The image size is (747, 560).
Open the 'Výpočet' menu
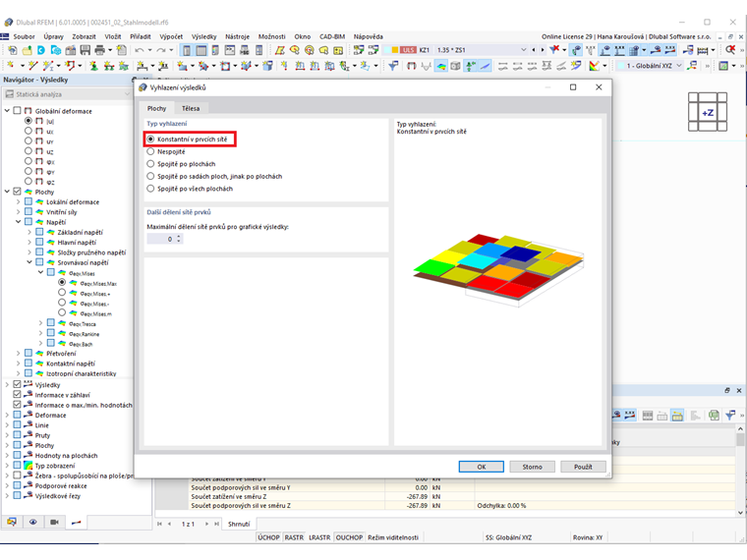[171, 36]
